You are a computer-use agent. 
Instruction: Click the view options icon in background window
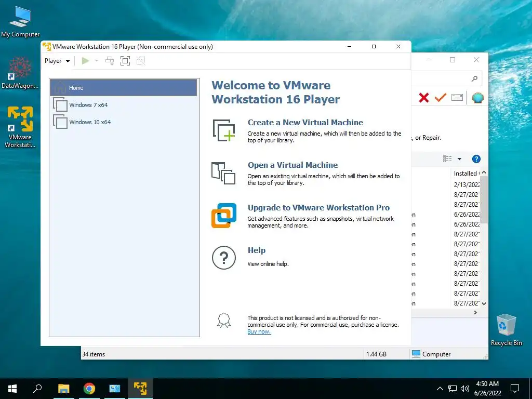pyautogui.click(x=447, y=159)
